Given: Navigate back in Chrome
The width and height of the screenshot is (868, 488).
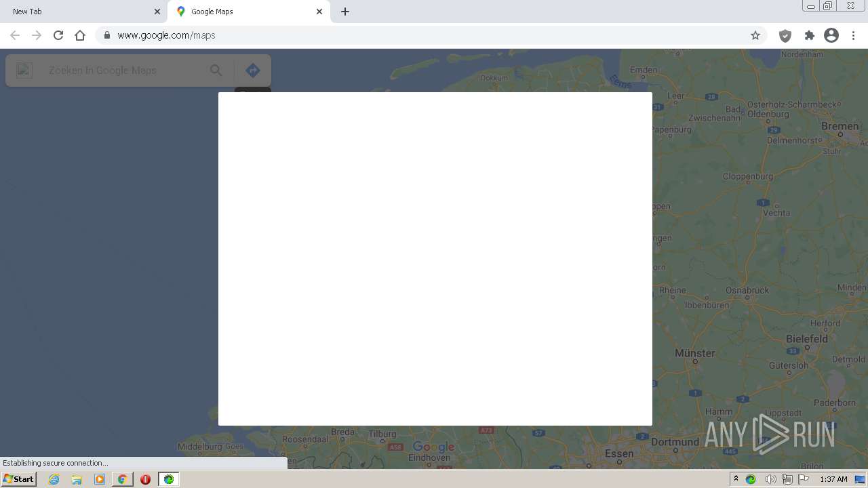Looking at the screenshot, I should (x=15, y=35).
